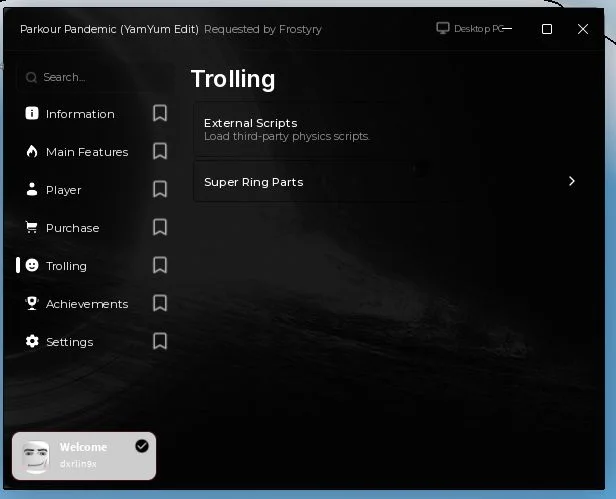The image size is (616, 499).
Task: Toggle bookmark beside the Settings tab
Action: click(160, 341)
